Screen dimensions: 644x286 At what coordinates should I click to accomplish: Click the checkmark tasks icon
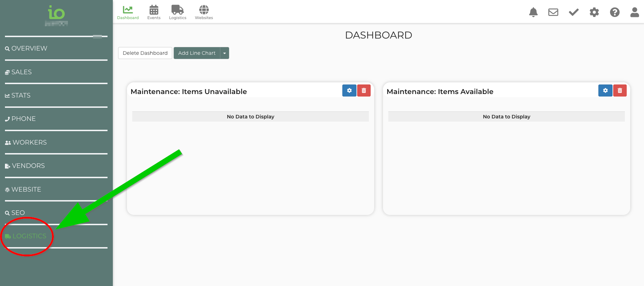click(574, 12)
